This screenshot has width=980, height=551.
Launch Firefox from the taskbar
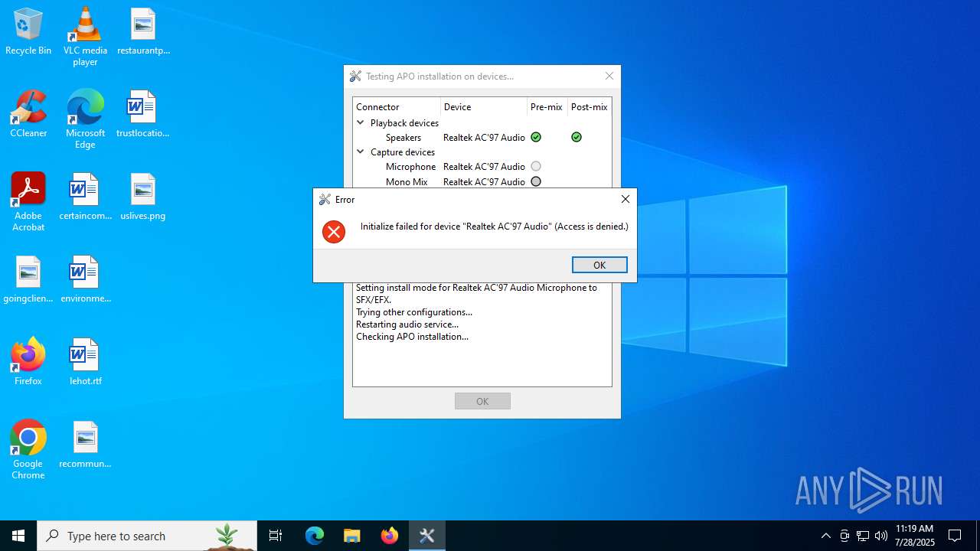tap(390, 536)
